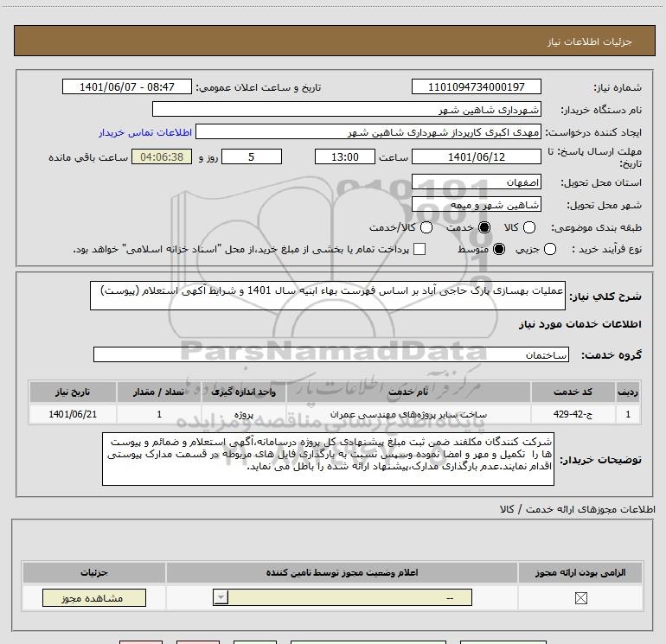Click the countdown timer 04:06:38
This screenshot has width=666, height=644.
click(x=162, y=156)
